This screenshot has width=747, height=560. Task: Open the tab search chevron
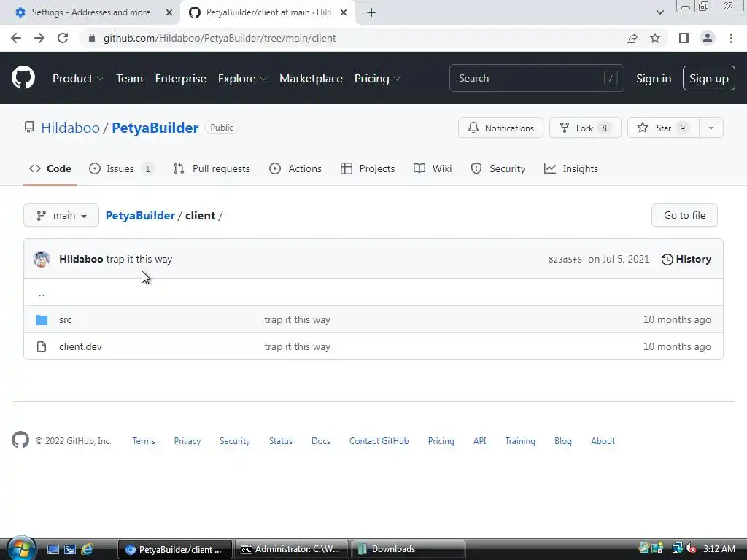[x=659, y=12]
